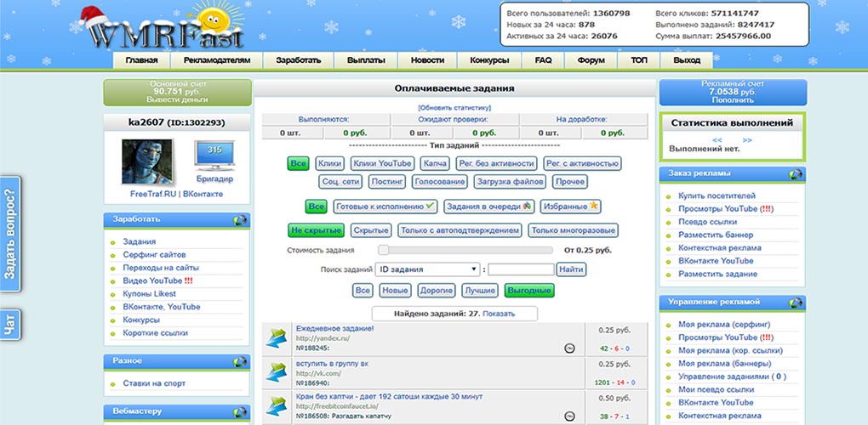Enable Только многоразовые filter

pos(573,230)
